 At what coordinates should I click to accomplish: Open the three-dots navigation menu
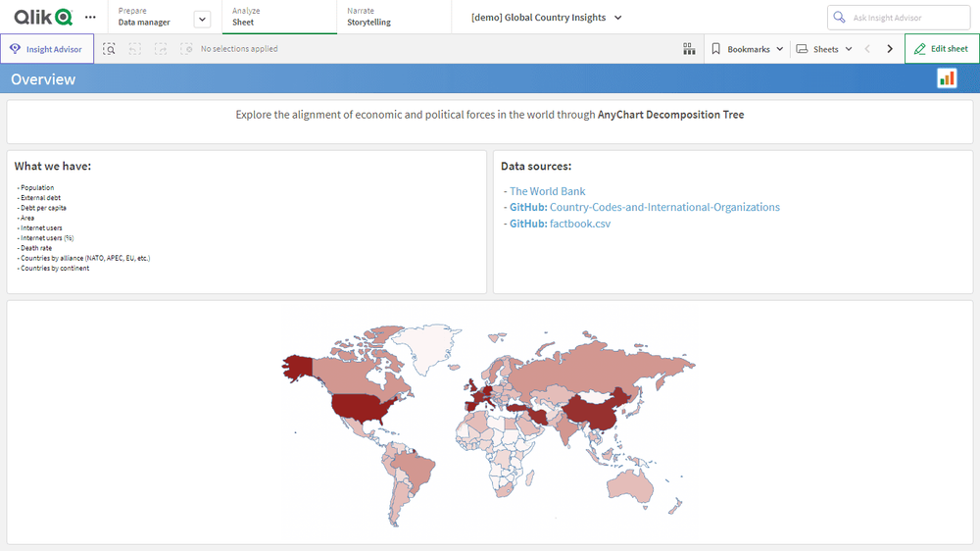coord(91,18)
